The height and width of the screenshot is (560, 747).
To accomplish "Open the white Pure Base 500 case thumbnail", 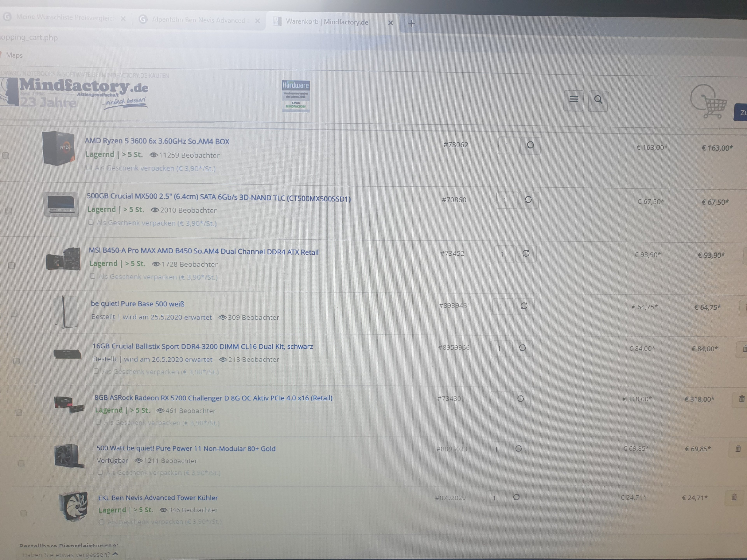I will click(x=66, y=312).
